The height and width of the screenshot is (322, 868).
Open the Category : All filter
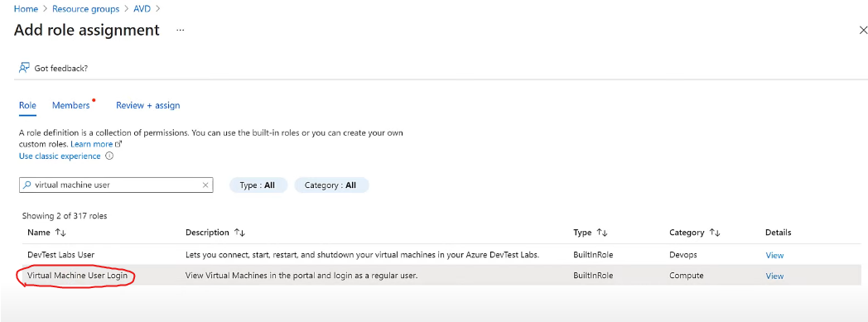331,185
